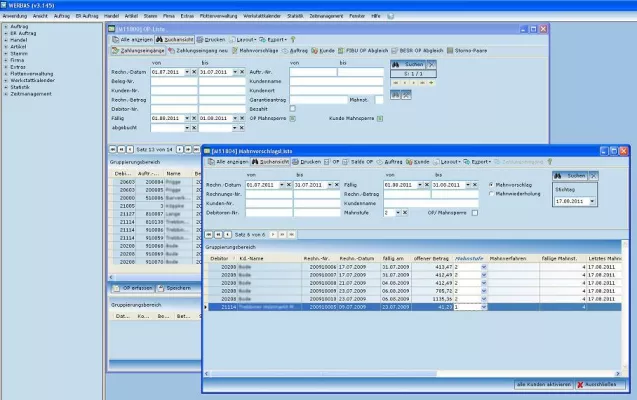Click Zahlungseingang neu toolbar icon
Viewport: 637px width, 400px height.
[x=193, y=50]
